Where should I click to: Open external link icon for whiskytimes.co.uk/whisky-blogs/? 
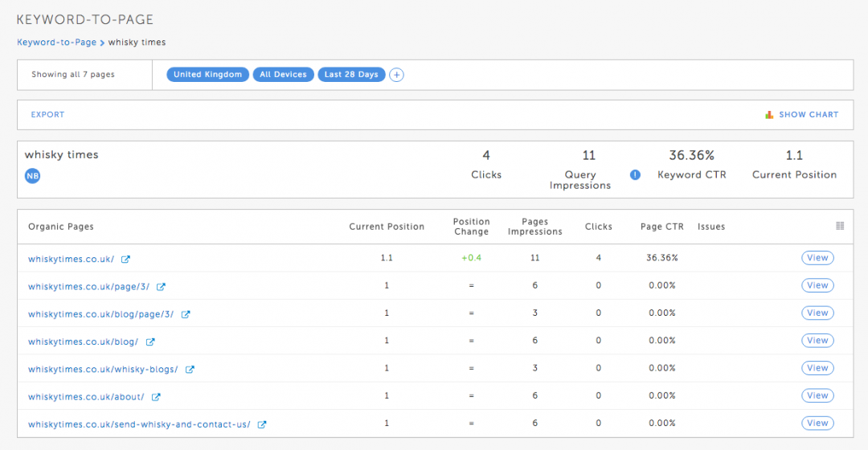pos(190,369)
